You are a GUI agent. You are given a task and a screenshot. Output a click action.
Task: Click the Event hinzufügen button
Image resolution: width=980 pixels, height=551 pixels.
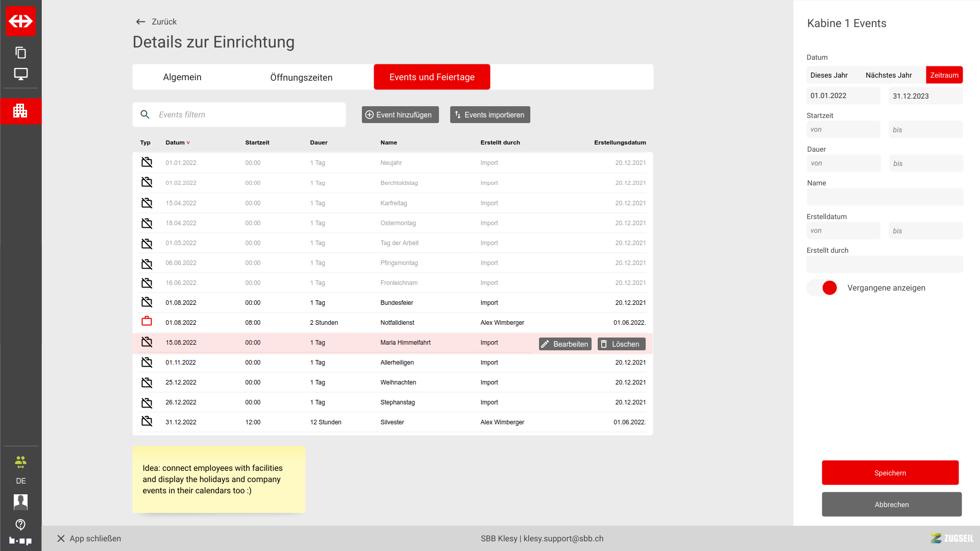click(400, 115)
